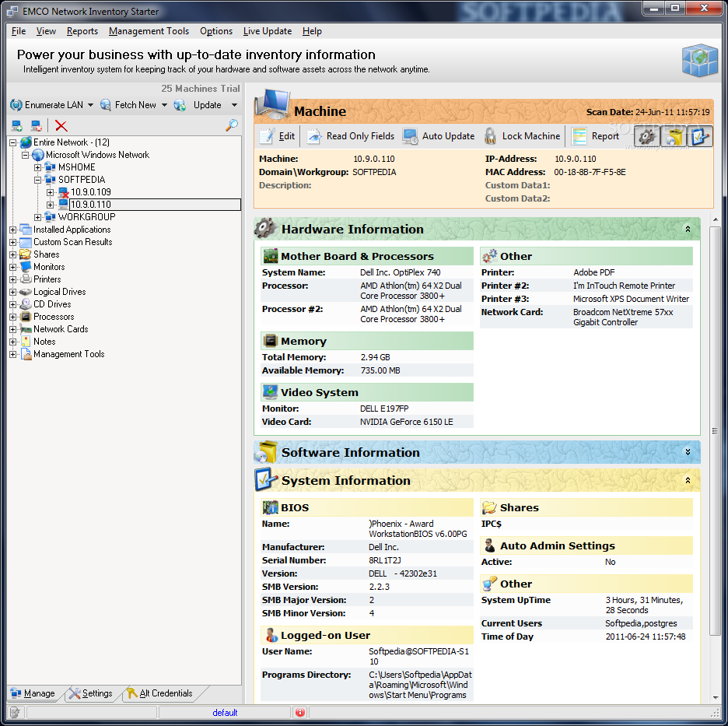Click the Shares folder icon in tree
Image resolution: width=728 pixels, height=726 pixels.
pos(26,254)
